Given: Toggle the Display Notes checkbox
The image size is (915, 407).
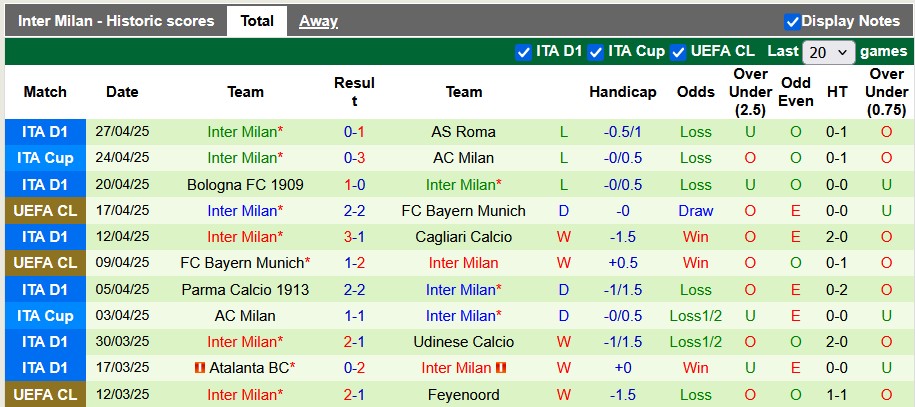Looking at the screenshot, I should point(792,21).
